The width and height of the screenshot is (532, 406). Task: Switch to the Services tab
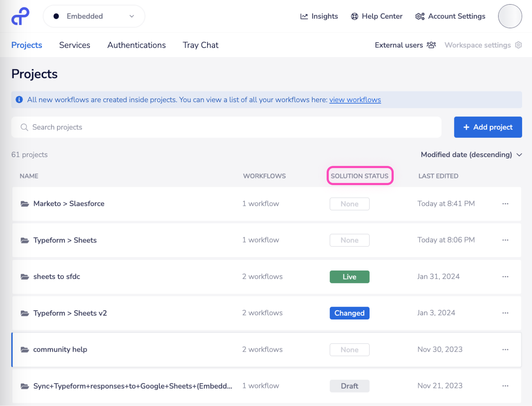coord(74,45)
